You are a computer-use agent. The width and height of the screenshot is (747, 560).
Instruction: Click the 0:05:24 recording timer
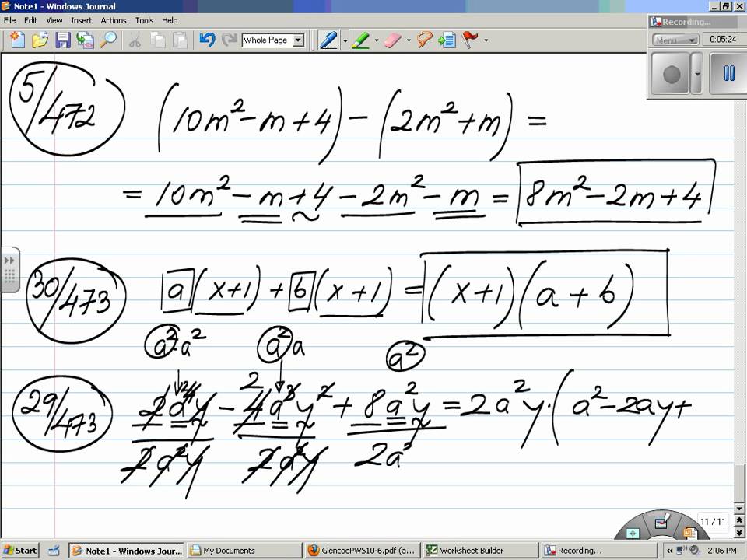723,40
